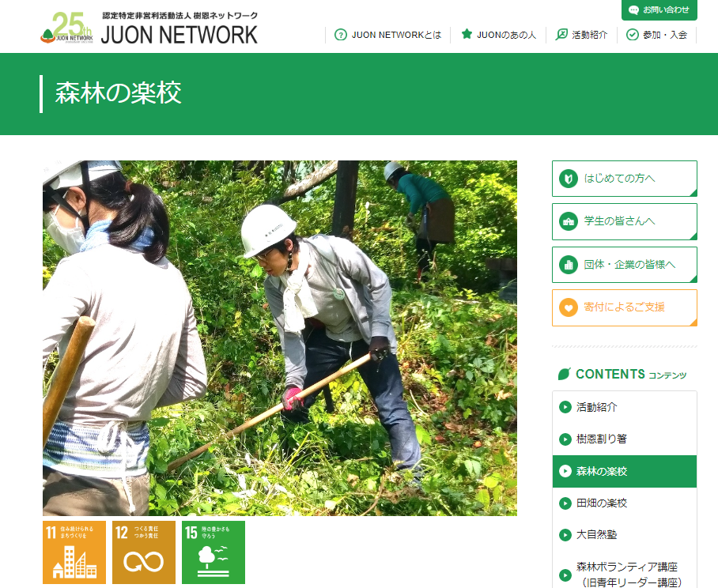Select the highlighted 森林の楽校 sidebar item
Image resolution: width=718 pixels, height=588 pixels.
[624, 471]
